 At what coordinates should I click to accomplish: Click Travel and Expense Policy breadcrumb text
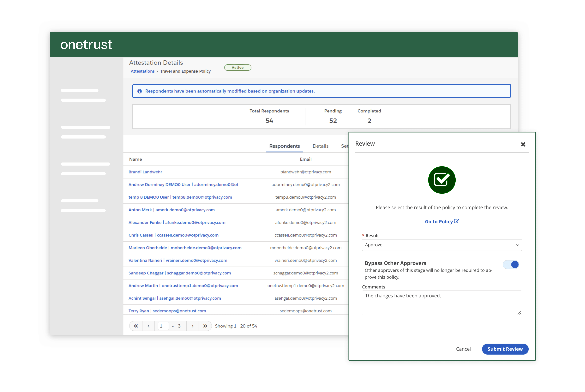[185, 71]
